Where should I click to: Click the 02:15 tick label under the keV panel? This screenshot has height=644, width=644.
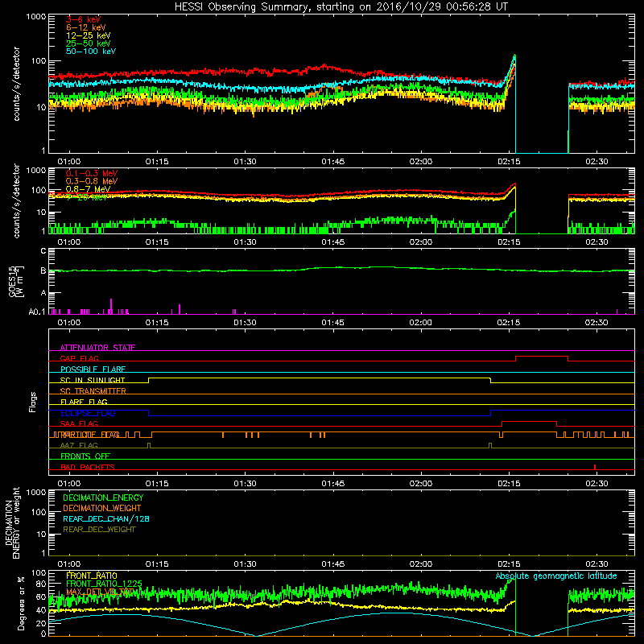click(509, 162)
